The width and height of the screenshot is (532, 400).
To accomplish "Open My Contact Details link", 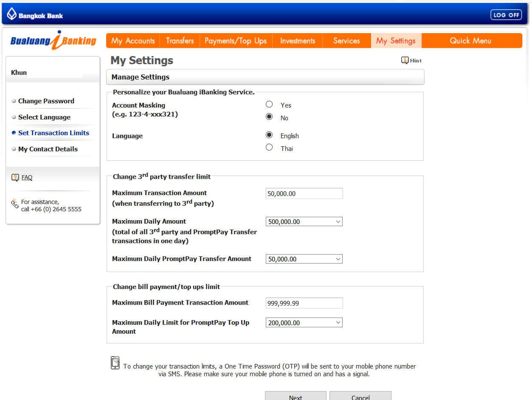I will (48, 149).
